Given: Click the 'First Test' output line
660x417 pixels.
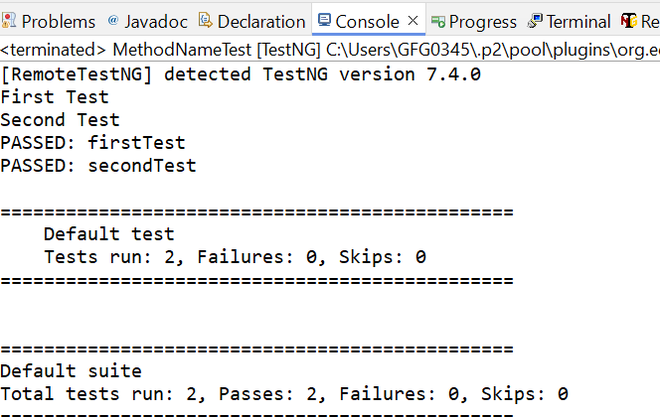Looking at the screenshot, I should pos(55,97).
